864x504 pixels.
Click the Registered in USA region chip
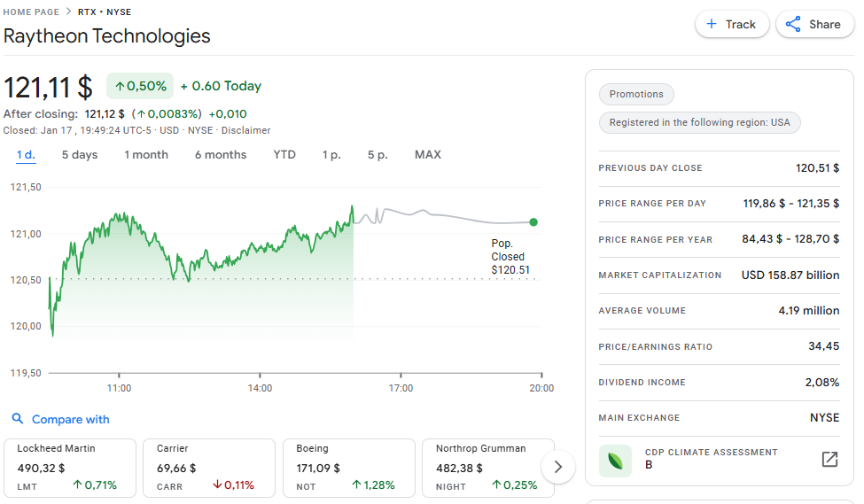coord(700,122)
